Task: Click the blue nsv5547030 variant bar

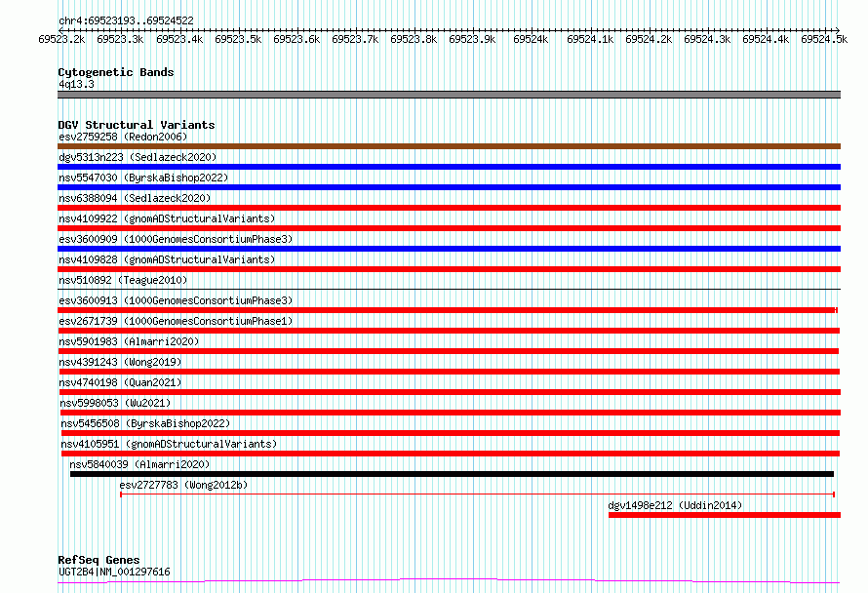Action: point(449,187)
